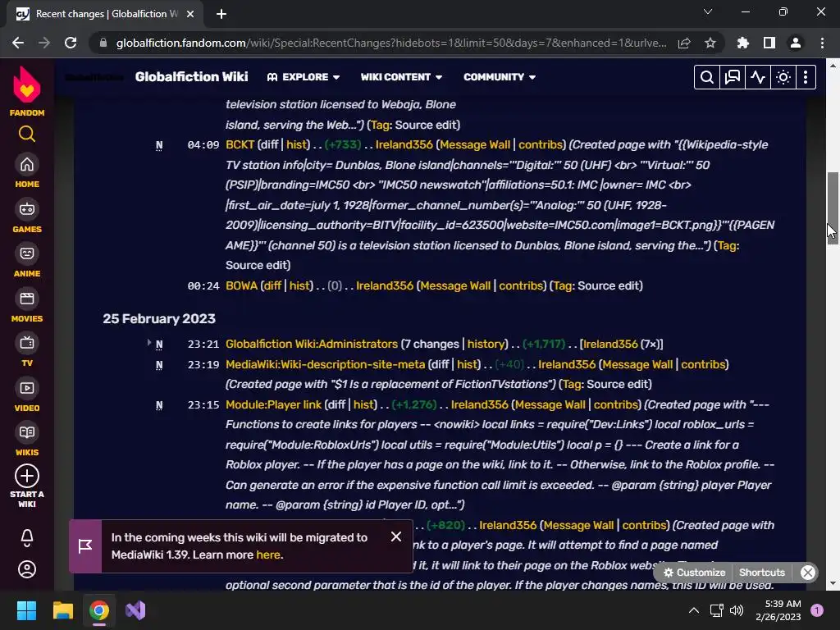The image size is (840, 630).
Task: Open the Module:Player link page
Action: pyautogui.click(x=273, y=404)
